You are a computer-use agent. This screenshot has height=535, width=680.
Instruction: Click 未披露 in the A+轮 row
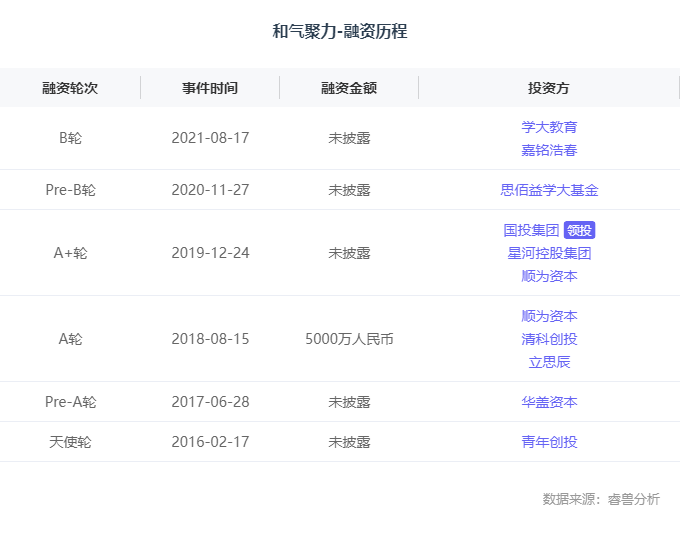(349, 253)
